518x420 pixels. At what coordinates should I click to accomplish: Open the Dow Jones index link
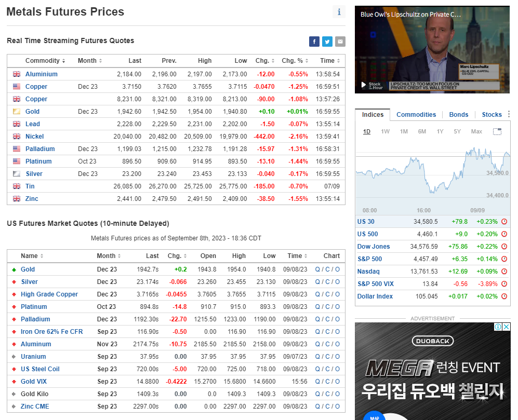point(374,247)
